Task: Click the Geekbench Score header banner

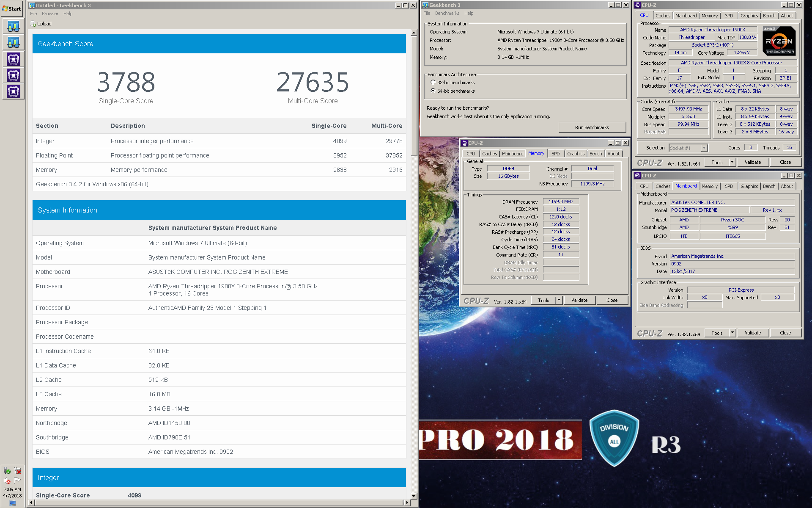Action: [219, 44]
